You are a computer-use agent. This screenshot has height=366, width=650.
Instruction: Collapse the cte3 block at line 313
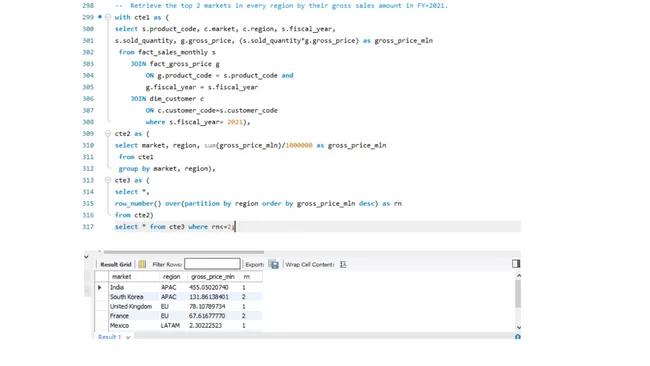(x=108, y=180)
